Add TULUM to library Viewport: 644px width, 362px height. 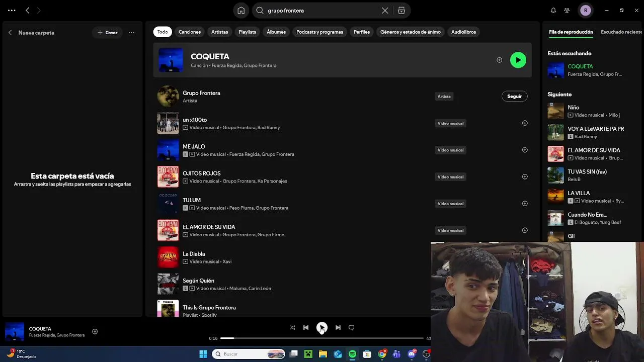(x=525, y=204)
